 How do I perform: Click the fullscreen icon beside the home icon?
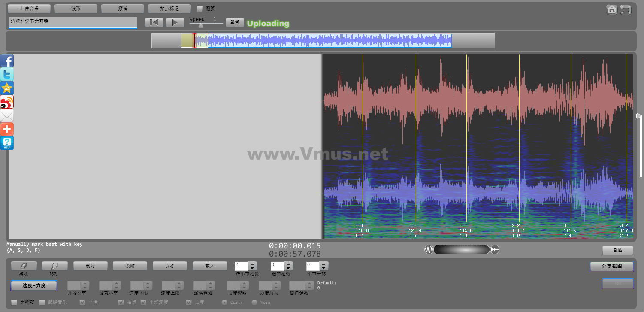626,10
